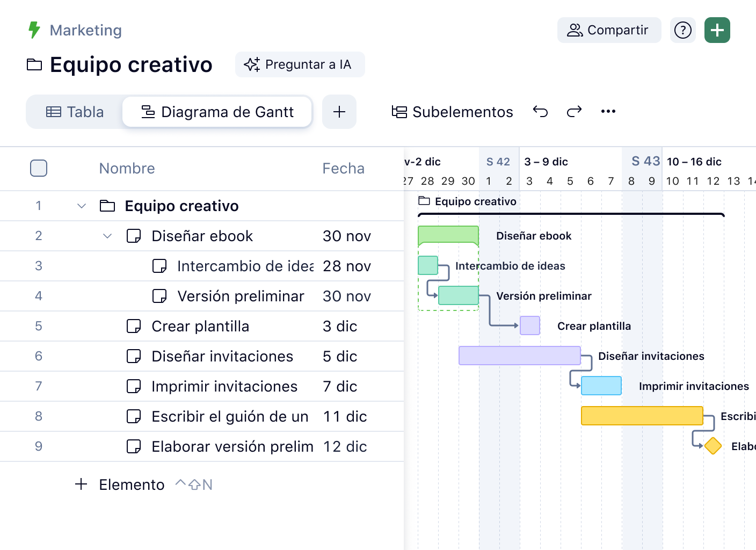This screenshot has width=756, height=550.
Task: Click the 10 – 16 dic week label
Action: click(x=694, y=162)
